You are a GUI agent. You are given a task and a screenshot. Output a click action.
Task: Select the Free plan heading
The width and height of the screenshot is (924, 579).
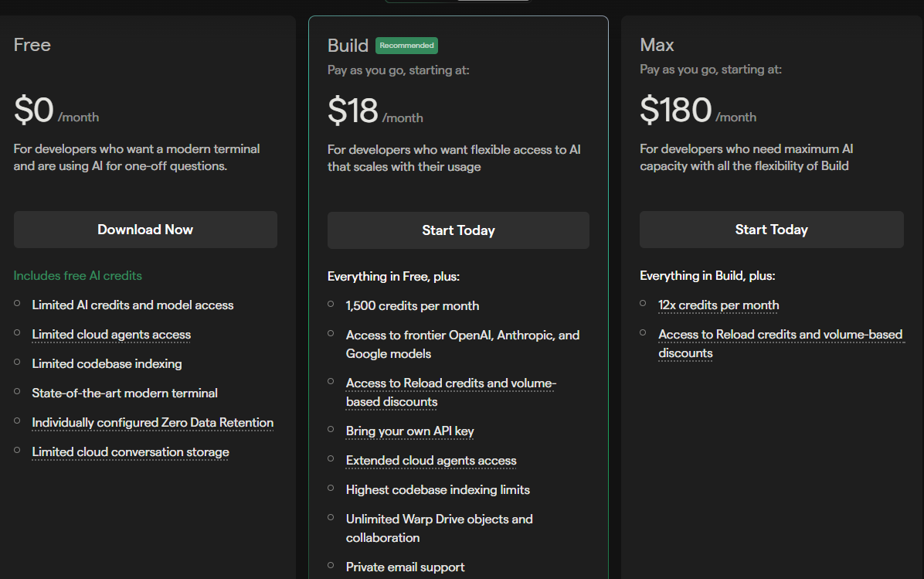pyautogui.click(x=32, y=45)
